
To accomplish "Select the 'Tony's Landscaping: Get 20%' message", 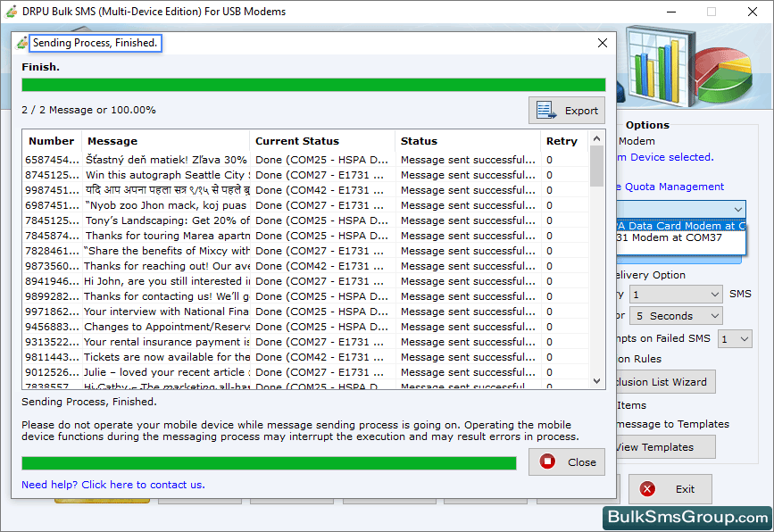I will (x=168, y=220).
